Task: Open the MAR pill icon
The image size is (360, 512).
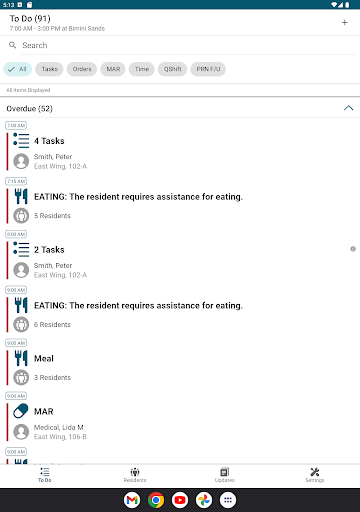Action: (x=21, y=411)
